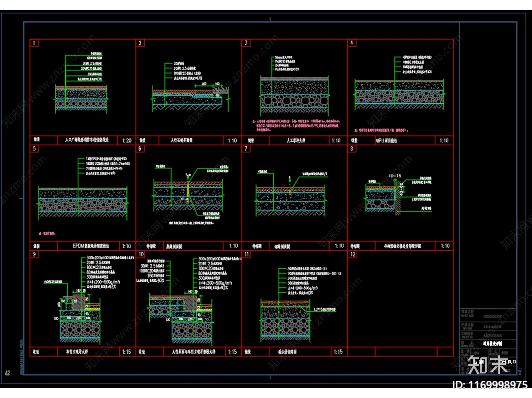Select detail number 12 label box
Screen dimensions: 532x398
point(352,254)
